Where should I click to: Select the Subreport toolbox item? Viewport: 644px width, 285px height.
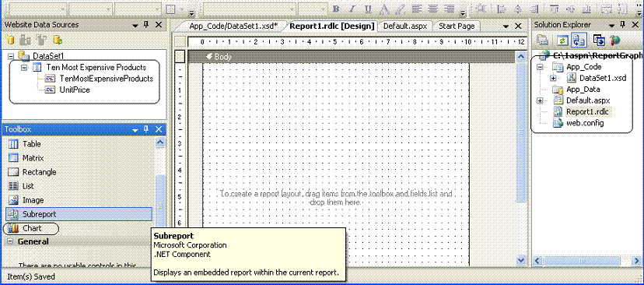(78, 214)
